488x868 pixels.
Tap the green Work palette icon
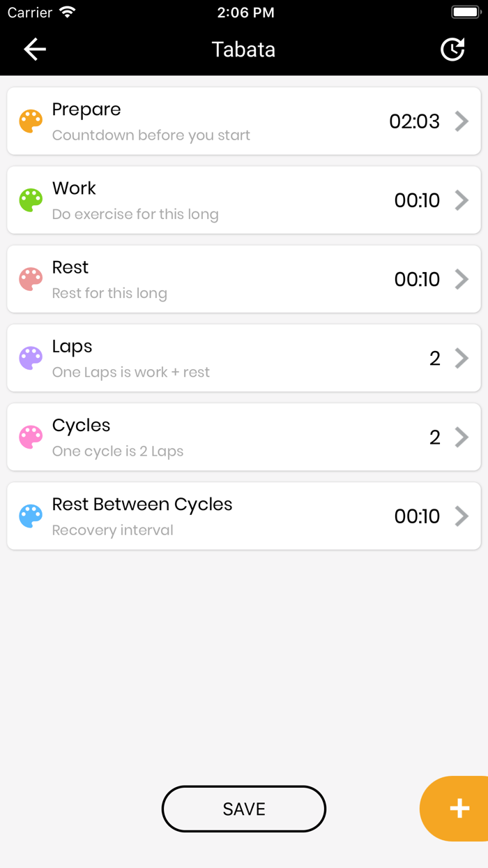(x=29, y=200)
